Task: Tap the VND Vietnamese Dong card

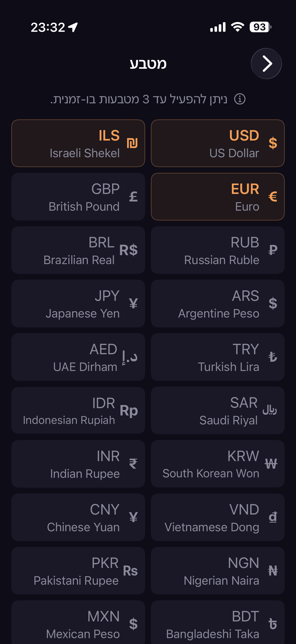Action: coord(218,517)
